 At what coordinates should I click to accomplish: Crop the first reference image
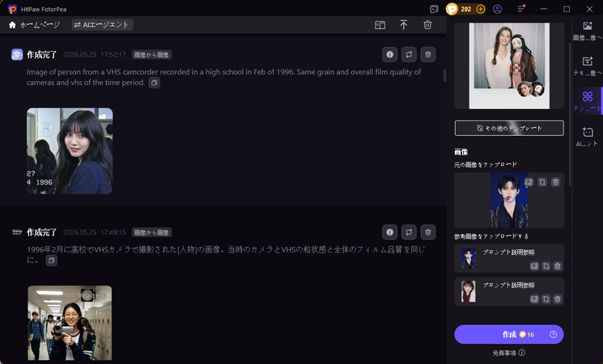[x=546, y=266]
